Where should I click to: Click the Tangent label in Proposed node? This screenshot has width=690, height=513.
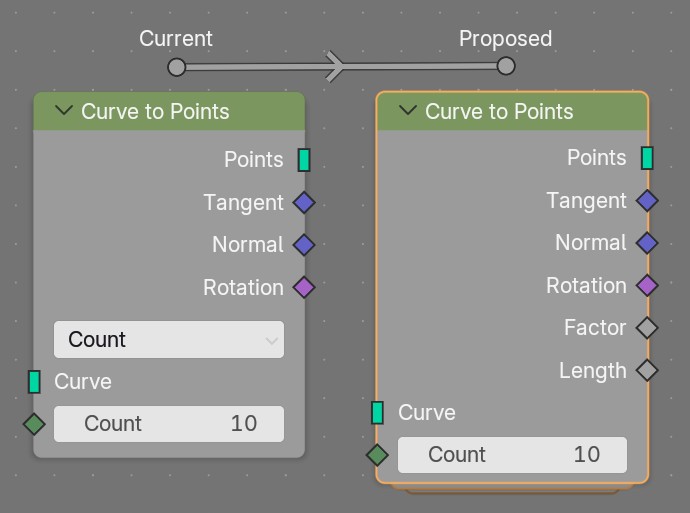coord(586,201)
